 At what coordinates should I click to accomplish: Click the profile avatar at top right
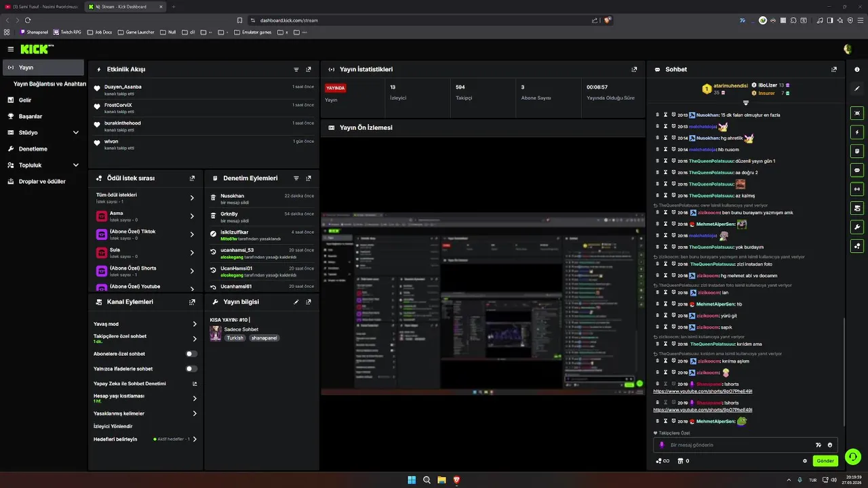848,49
